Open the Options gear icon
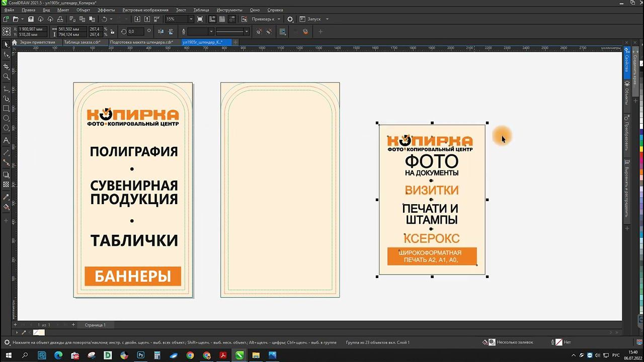 click(290, 19)
